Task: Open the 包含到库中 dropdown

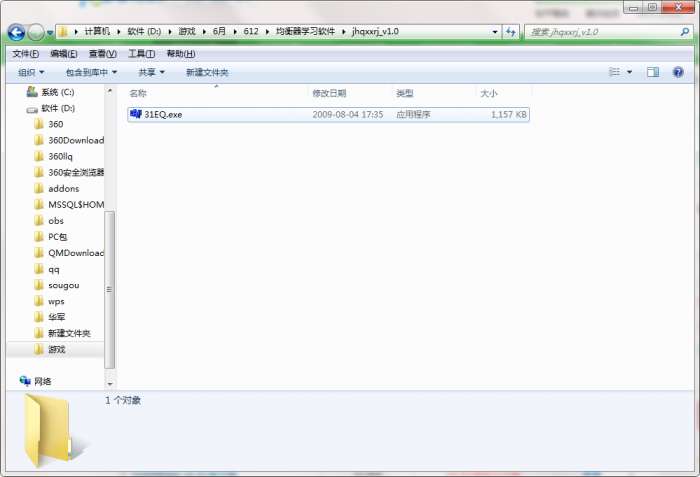Action: pos(91,72)
